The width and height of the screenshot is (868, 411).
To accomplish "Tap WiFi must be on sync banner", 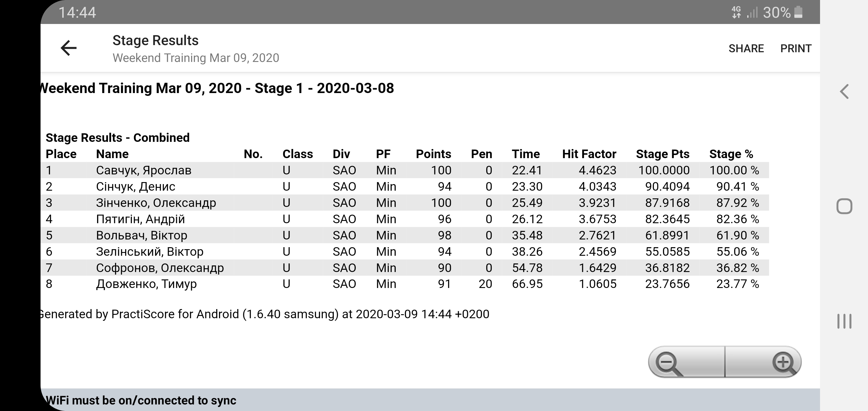I will click(x=141, y=400).
